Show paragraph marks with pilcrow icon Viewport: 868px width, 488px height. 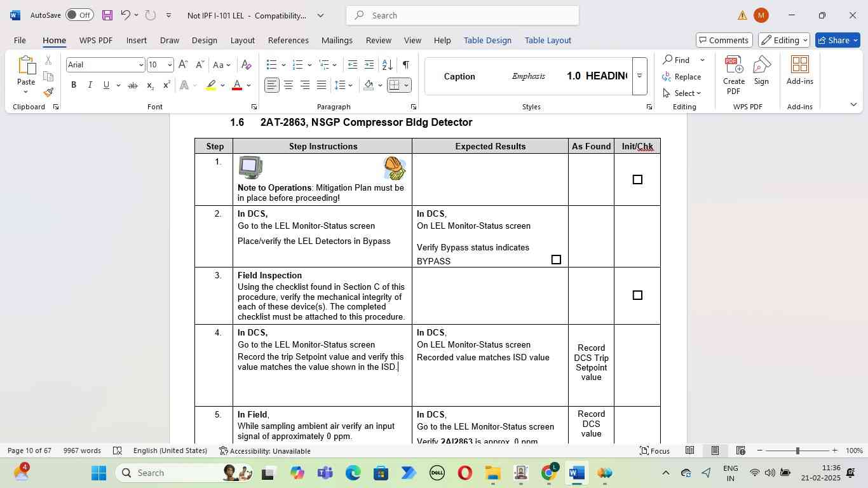(x=405, y=65)
